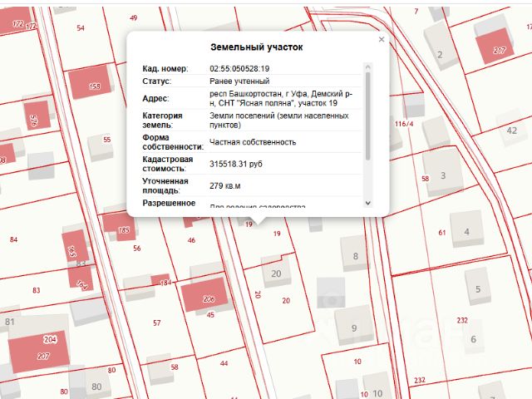Click the Статус label

pos(157,81)
